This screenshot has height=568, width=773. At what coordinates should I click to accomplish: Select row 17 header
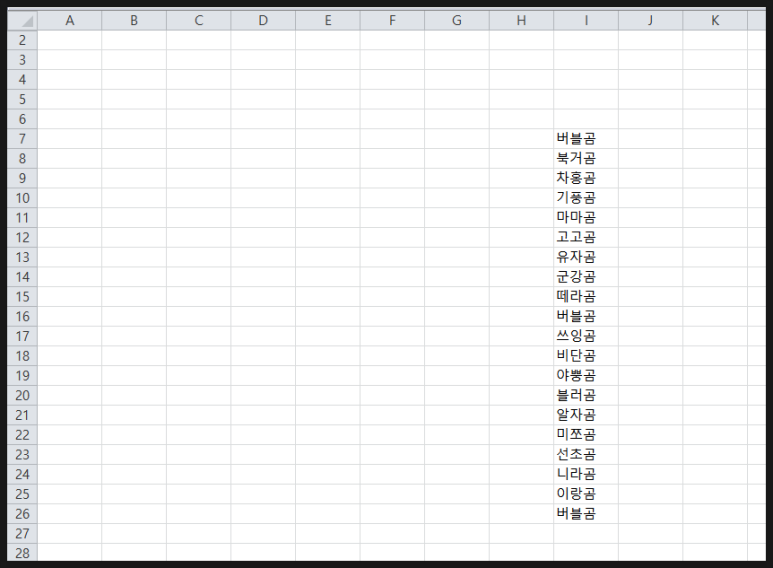coord(22,336)
